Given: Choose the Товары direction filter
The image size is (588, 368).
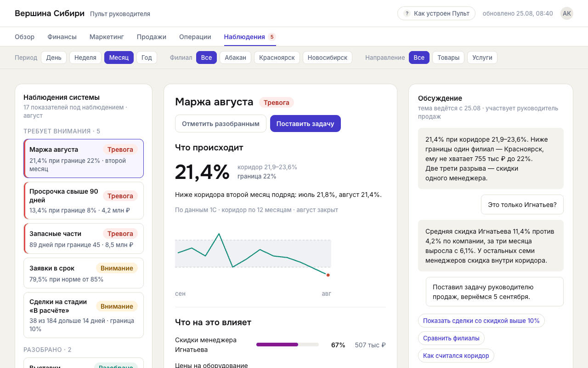Looking at the screenshot, I should tap(448, 57).
